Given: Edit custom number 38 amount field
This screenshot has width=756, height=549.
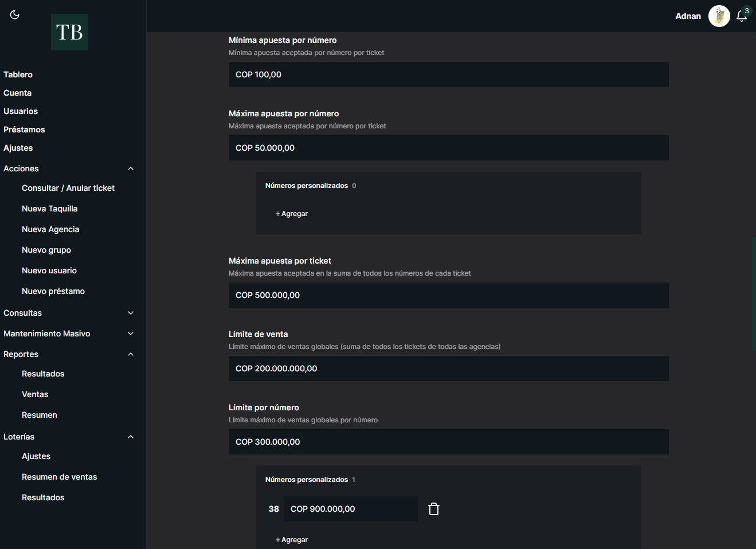Looking at the screenshot, I should tap(350, 509).
